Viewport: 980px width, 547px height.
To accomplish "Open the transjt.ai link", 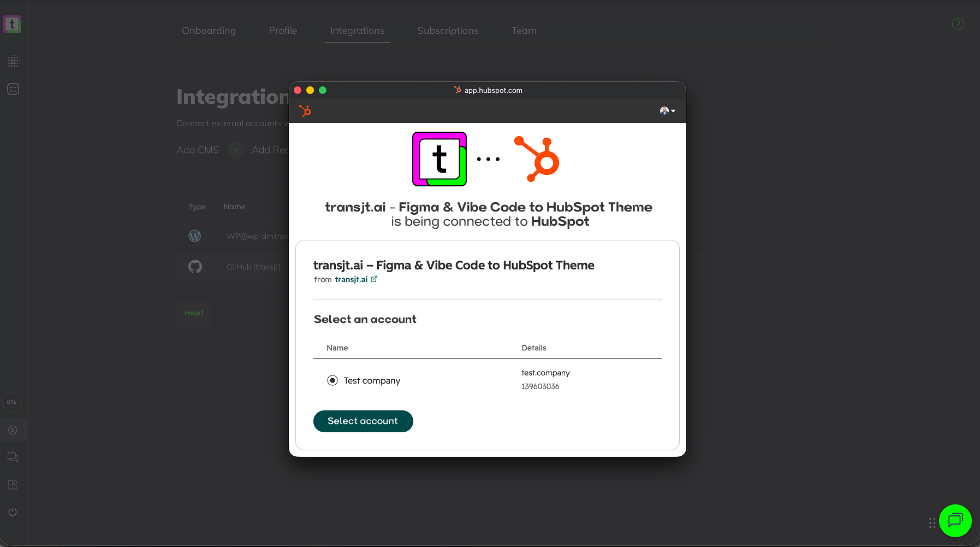I will (x=351, y=279).
